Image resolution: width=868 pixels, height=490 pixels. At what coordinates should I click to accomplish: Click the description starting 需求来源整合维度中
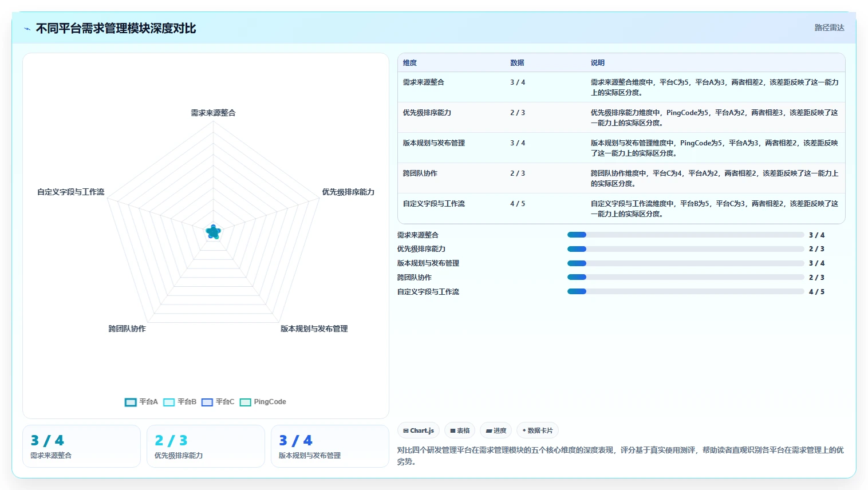click(x=715, y=88)
